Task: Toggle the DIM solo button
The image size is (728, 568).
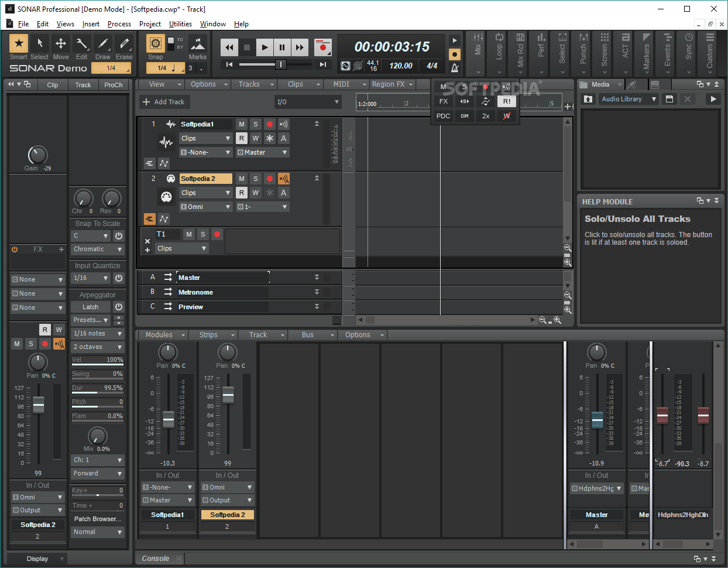Action: (x=465, y=116)
